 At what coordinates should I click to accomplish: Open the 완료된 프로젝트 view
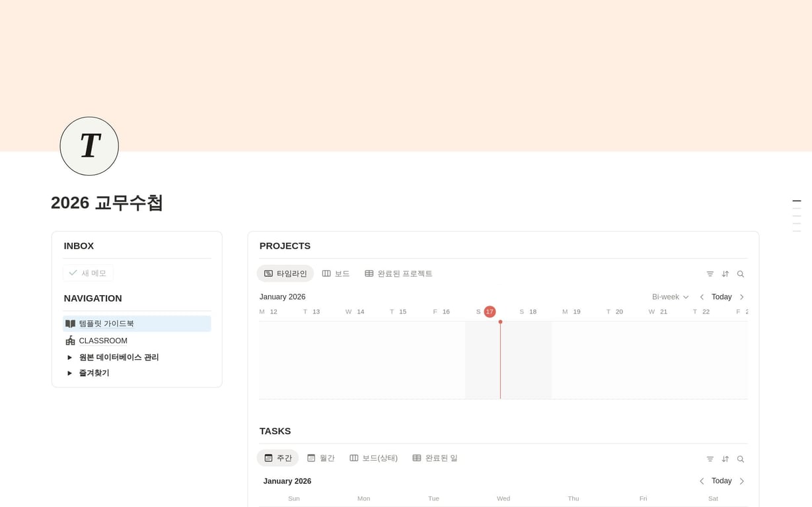399,273
